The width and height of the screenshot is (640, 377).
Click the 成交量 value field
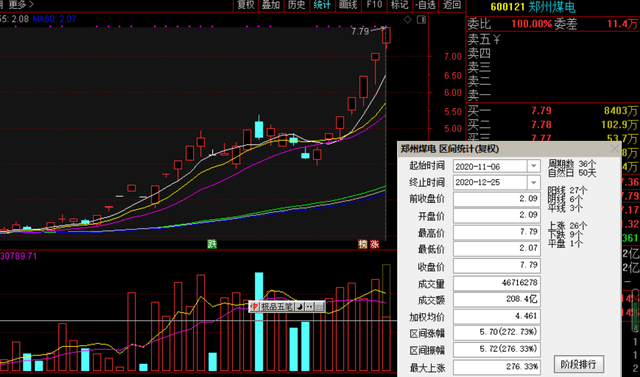pos(496,283)
